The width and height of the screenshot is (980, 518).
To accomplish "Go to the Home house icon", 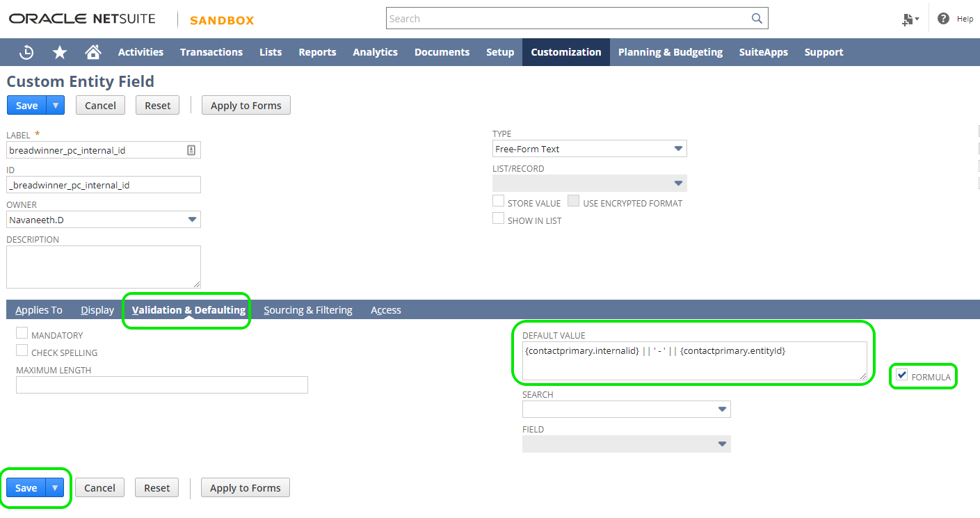I will [93, 52].
